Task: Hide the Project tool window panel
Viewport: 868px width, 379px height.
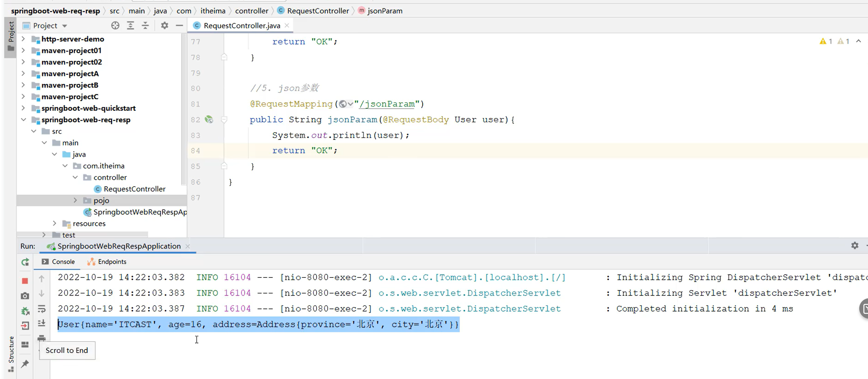Action: [x=179, y=25]
